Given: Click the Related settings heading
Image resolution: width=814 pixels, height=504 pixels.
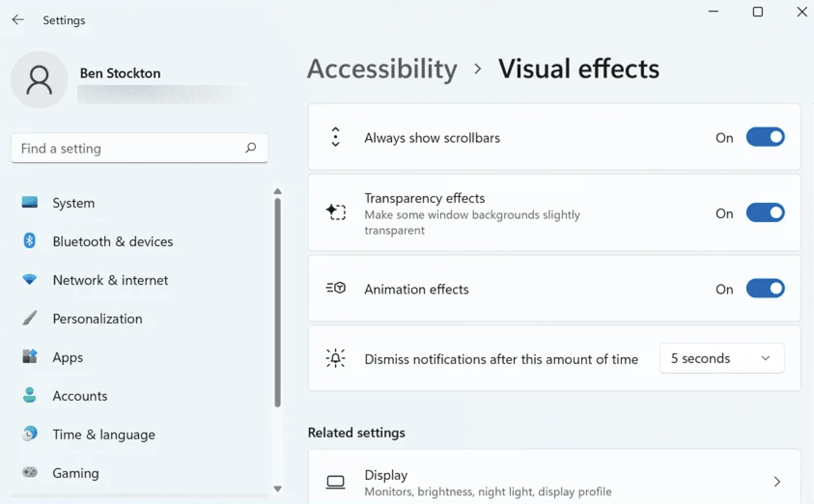Looking at the screenshot, I should pyautogui.click(x=356, y=433).
